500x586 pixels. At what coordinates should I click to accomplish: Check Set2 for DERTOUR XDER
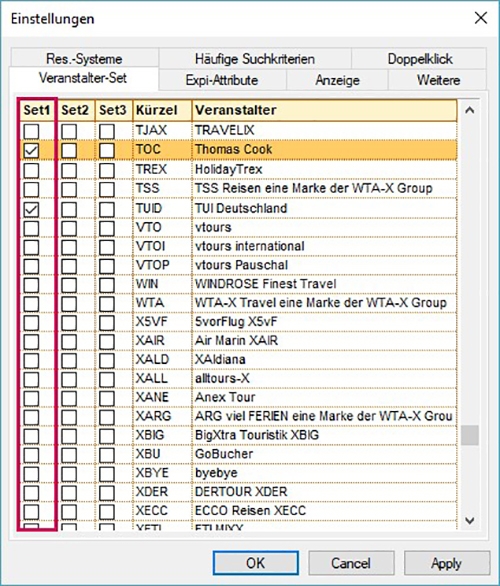click(69, 492)
